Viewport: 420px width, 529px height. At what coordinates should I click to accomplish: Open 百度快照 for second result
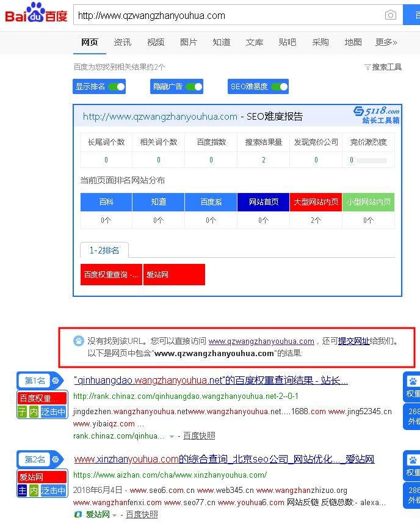tap(142, 514)
